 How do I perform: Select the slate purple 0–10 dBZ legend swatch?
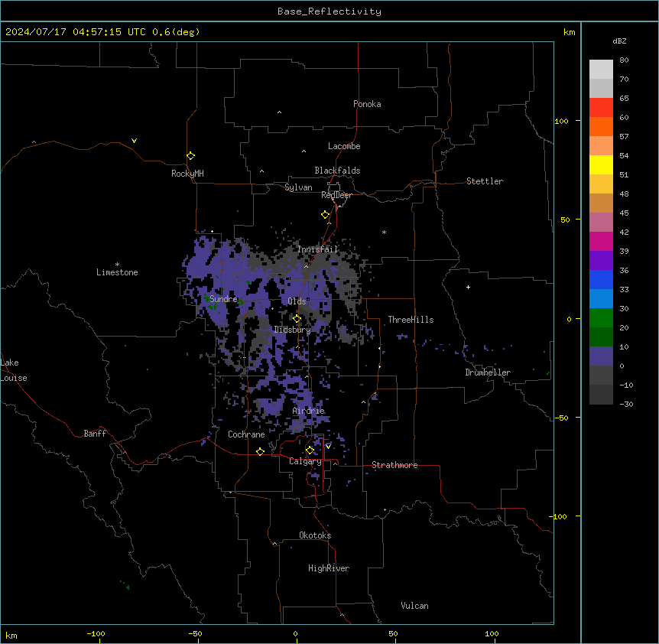click(601, 356)
